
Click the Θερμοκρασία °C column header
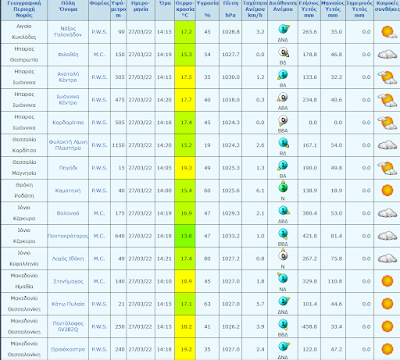tap(185, 9)
